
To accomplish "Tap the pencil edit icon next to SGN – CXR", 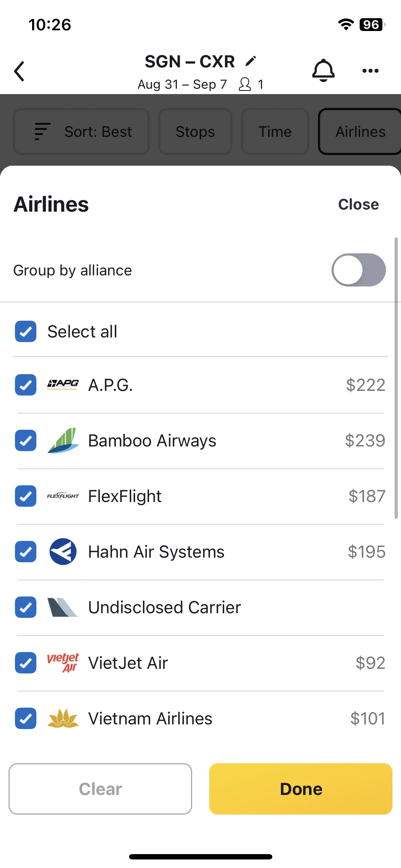I will (x=251, y=61).
